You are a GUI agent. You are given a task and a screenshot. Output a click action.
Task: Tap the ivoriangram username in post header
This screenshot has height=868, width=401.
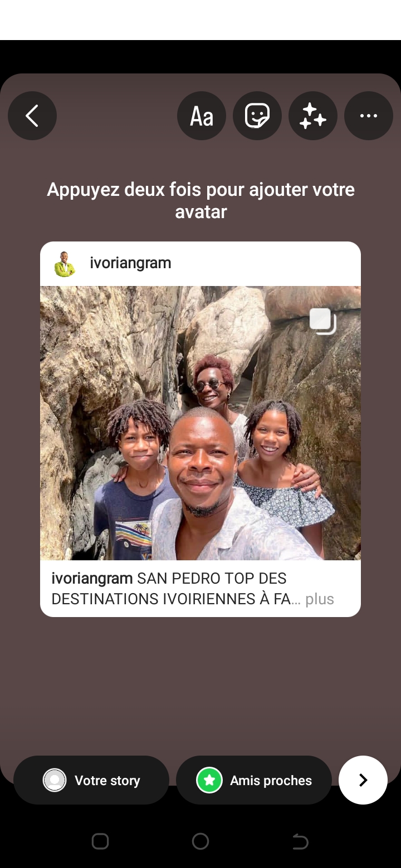pos(130,263)
